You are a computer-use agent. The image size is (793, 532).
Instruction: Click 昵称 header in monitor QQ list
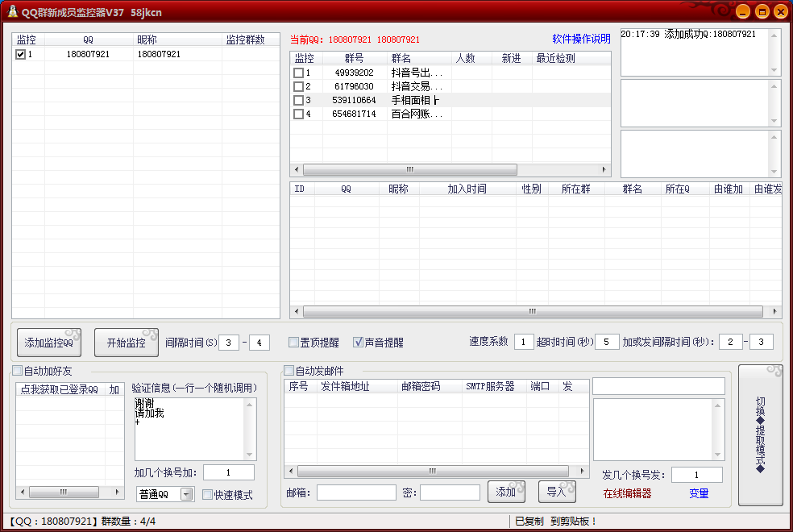(177, 39)
